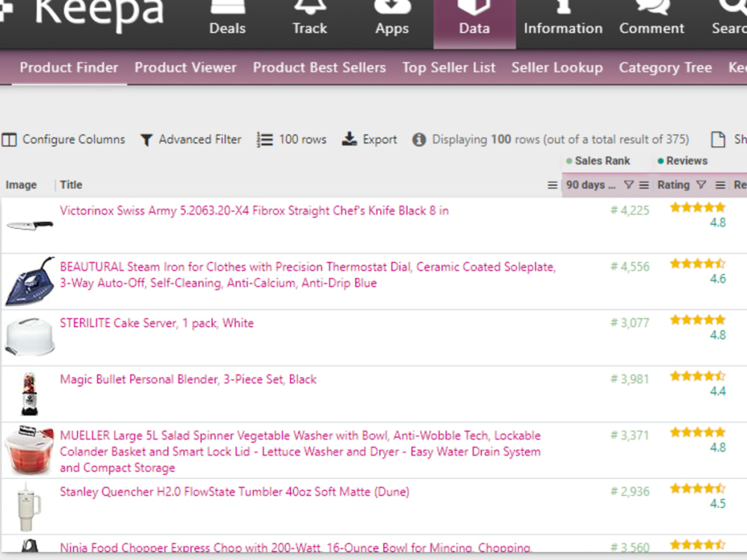Click sales rank # 3,077

pos(630,323)
